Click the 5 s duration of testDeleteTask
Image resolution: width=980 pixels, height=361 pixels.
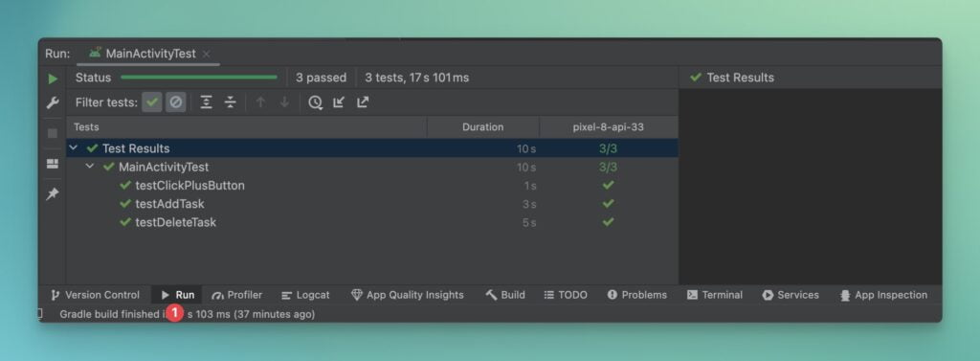tap(529, 223)
